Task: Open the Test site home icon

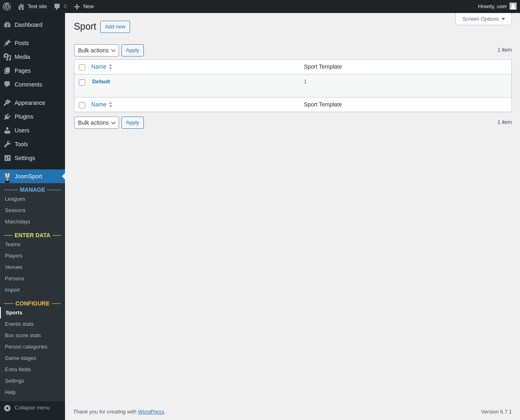Action: [21, 6]
